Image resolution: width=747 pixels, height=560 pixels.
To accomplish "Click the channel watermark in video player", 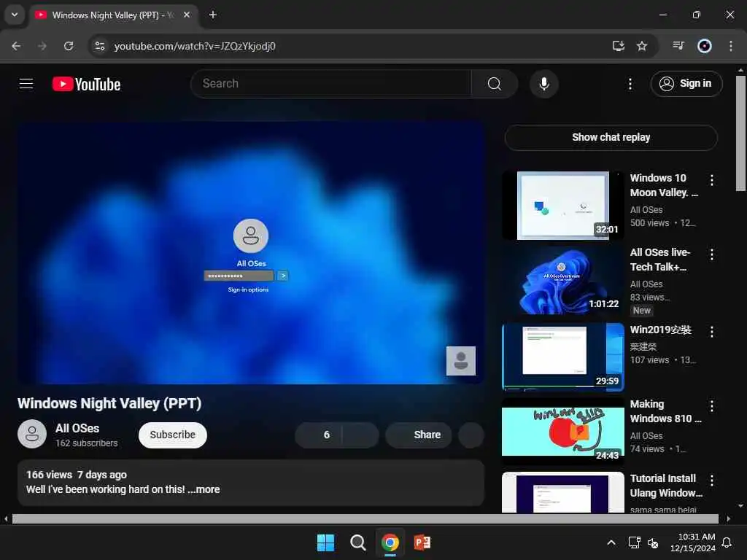I will click(x=461, y=361).
